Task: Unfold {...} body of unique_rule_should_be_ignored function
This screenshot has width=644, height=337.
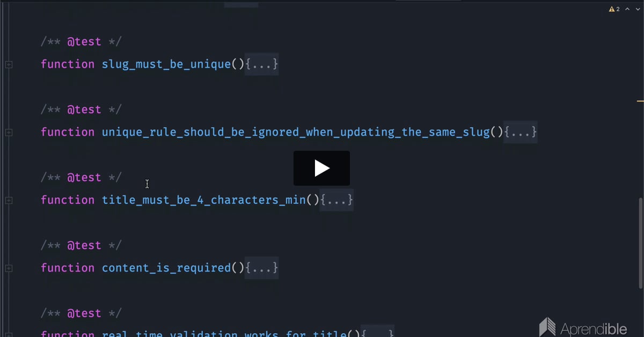Action: [521, 132]
